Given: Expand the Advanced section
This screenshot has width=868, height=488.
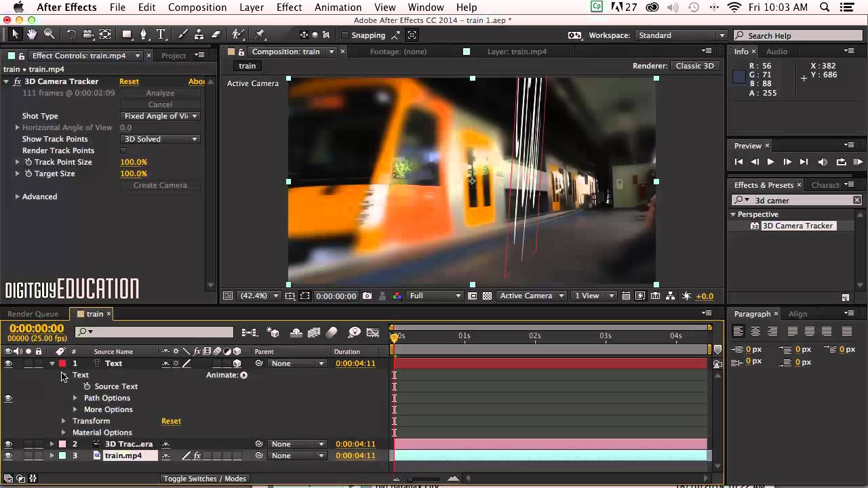Looking at the screenshot, I should click(x=18, y=197).
